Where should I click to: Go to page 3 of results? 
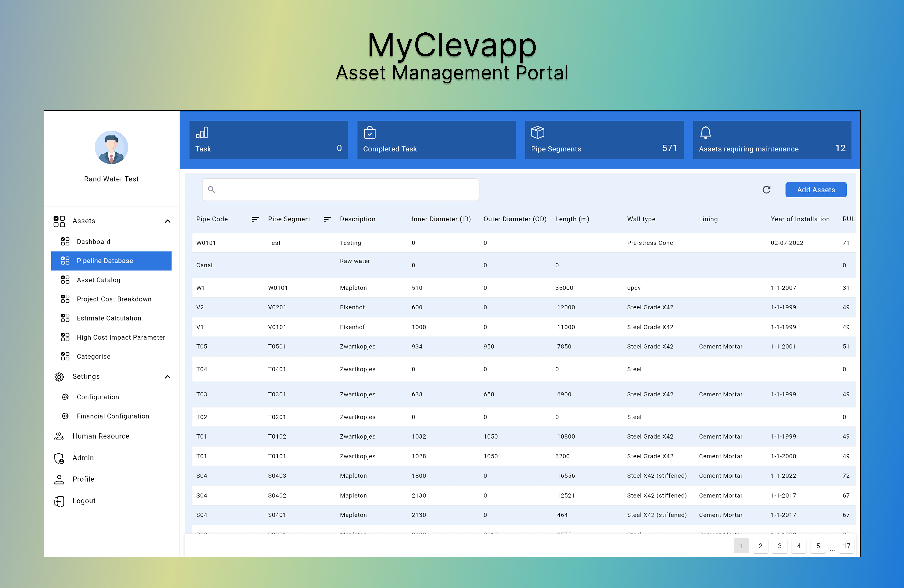pyautogui.click(x=780, y=546)
